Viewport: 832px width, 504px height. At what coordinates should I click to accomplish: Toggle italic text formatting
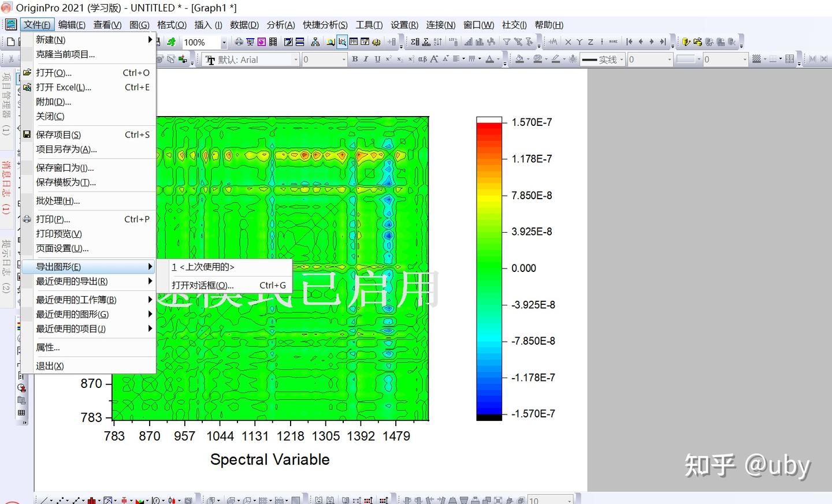point(366,59)
